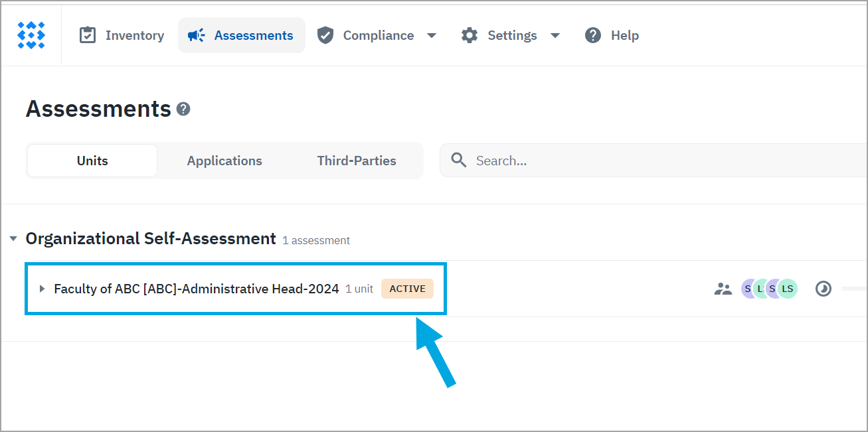Click the help icon beside Assessments heading
The width and height of the screenshot is (868, 432).
183,109
